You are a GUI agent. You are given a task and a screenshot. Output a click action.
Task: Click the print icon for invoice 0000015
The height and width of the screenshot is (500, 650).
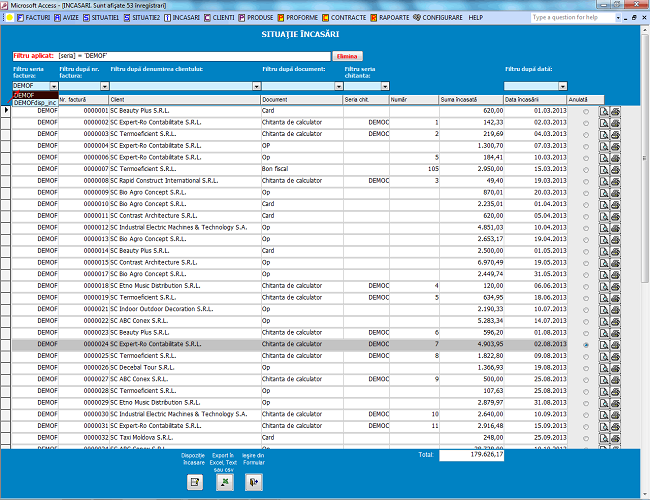[615, 263]
